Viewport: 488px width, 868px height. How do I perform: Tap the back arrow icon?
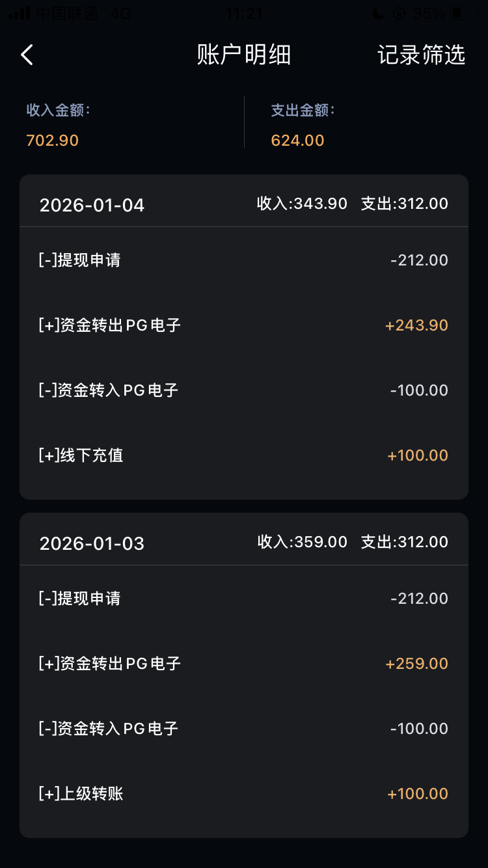point(27,55)
